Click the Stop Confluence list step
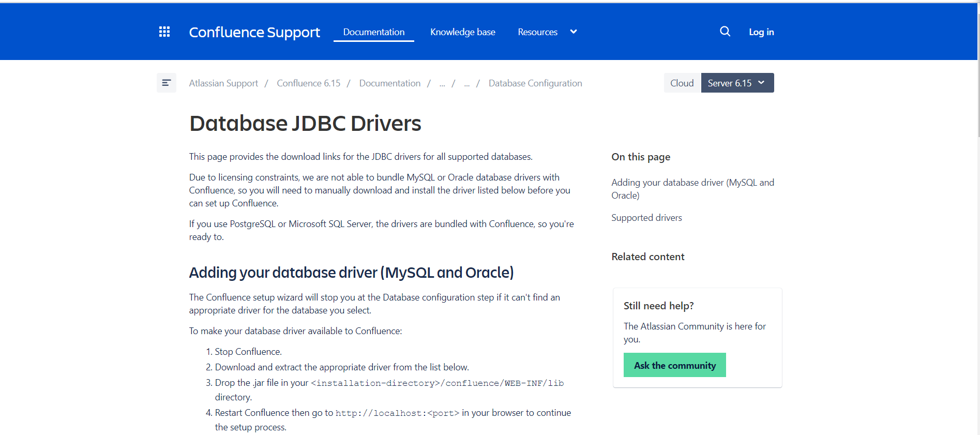The image size is (980, 435). click(x=248, y=352)
